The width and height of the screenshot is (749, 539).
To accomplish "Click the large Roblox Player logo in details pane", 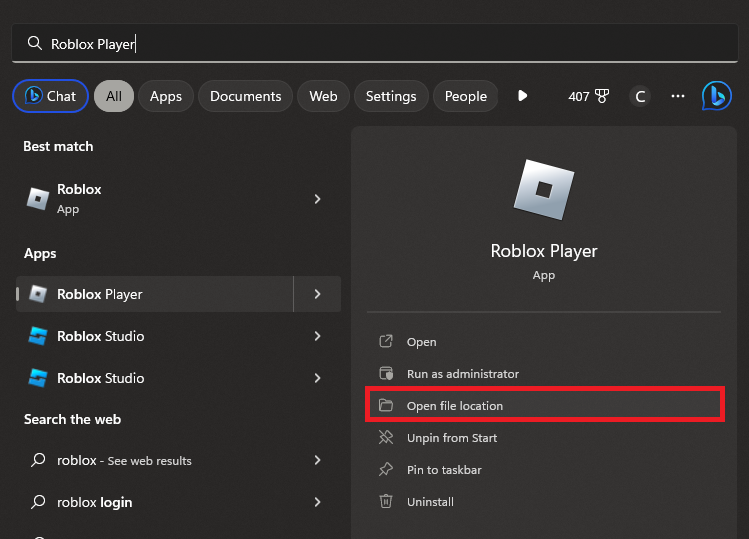I will pyautogui.click(x=543, y=189).
